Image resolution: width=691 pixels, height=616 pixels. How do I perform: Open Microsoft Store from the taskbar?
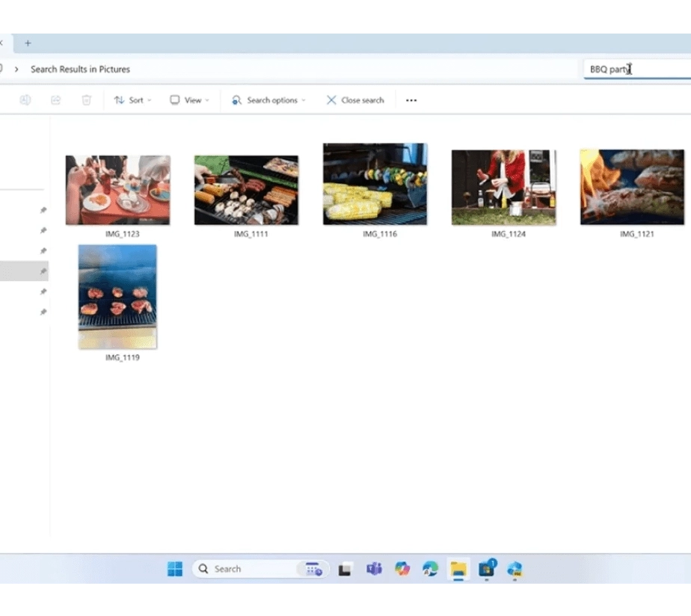[x=487, y=569]
